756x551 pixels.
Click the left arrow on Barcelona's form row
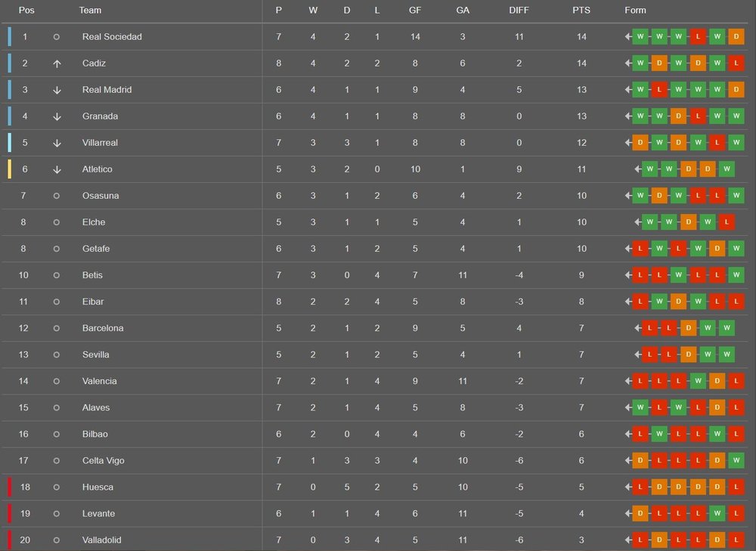(637, 328)
